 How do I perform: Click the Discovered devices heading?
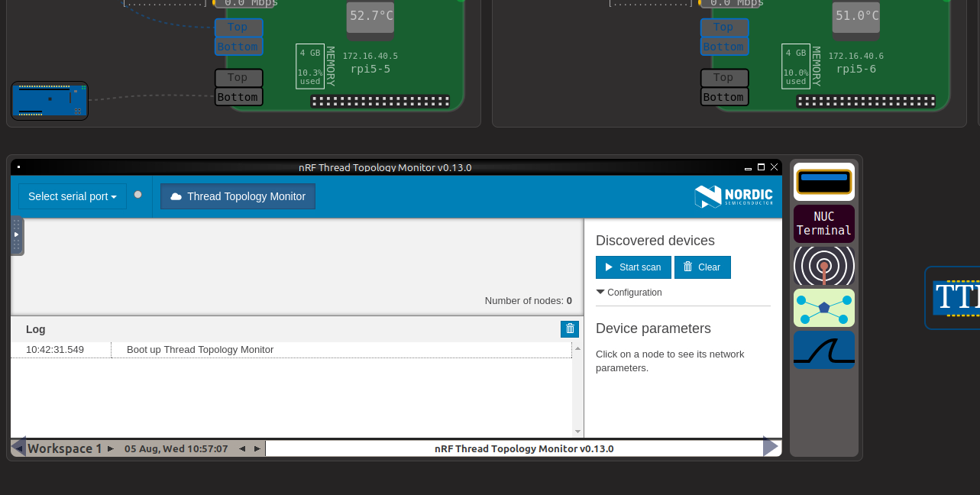click(x=655, y=241)
